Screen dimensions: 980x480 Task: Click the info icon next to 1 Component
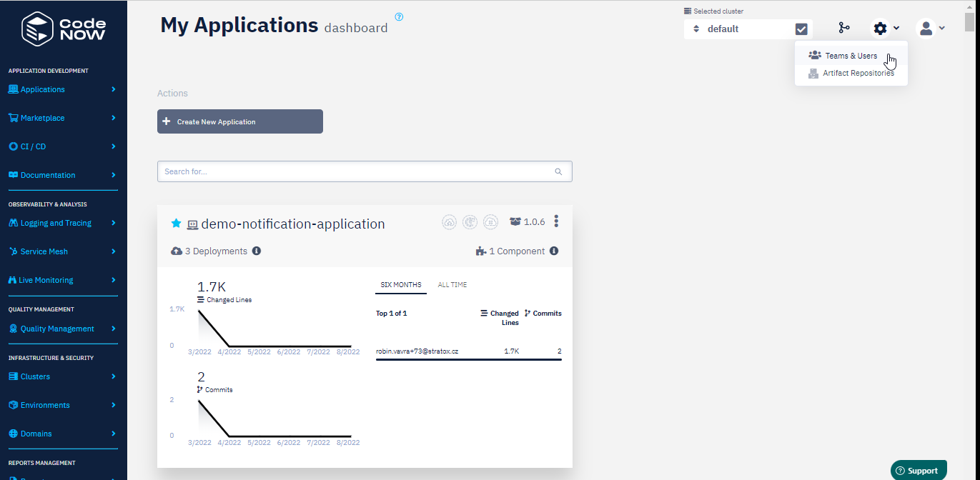tap(554, 251)
